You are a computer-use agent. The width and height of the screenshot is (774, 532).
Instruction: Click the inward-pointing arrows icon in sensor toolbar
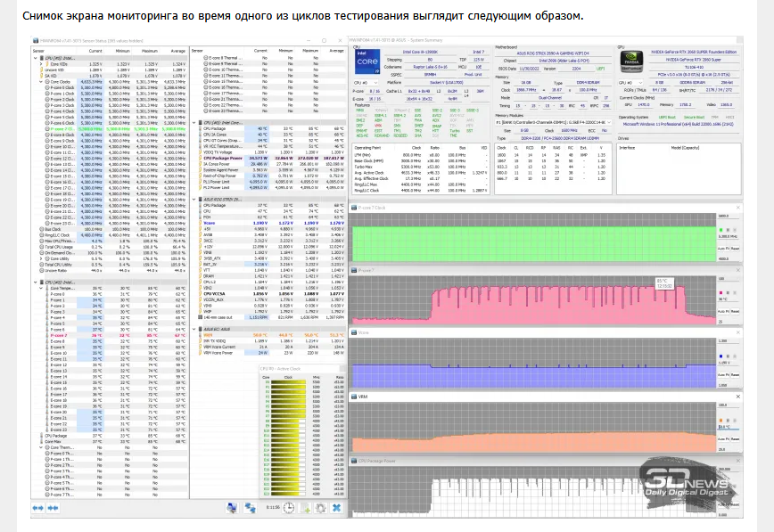tap(53, 507)
